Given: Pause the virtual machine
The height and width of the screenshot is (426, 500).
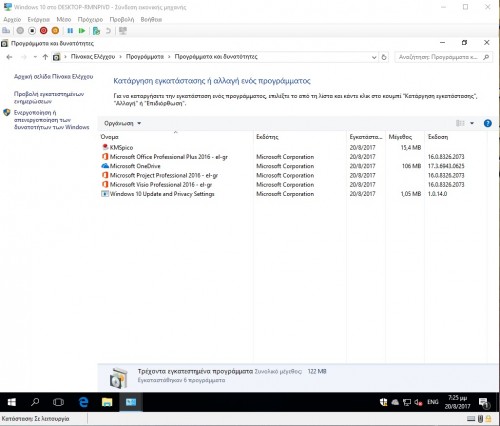Looking at the screenshot, I should [x=70, y=31].
